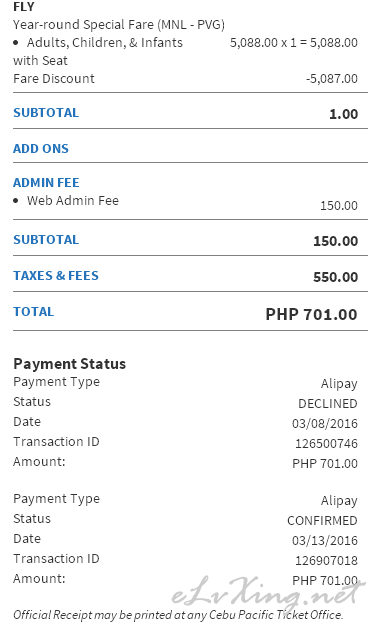
Task: Click the first SUBTOTAL label
Action: click(x=46, y=113)
